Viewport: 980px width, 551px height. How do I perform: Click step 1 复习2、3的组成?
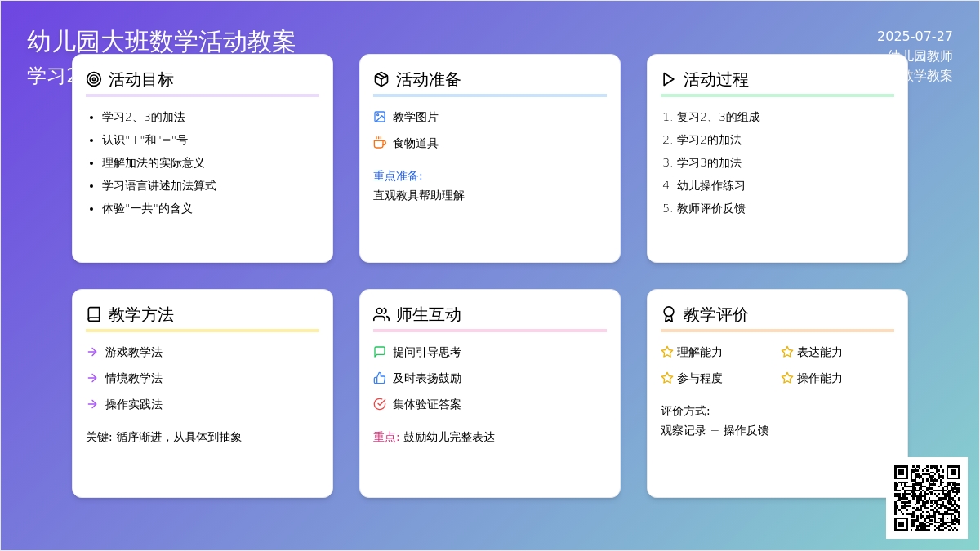click(x=719, y=117)
